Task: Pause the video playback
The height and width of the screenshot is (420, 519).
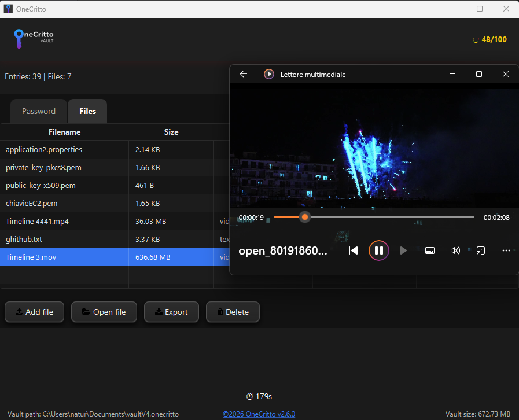Action: [x=378, y=250]
